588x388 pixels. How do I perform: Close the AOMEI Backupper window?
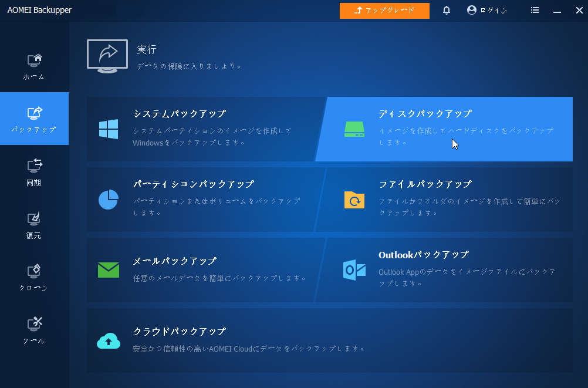[579, 11]
